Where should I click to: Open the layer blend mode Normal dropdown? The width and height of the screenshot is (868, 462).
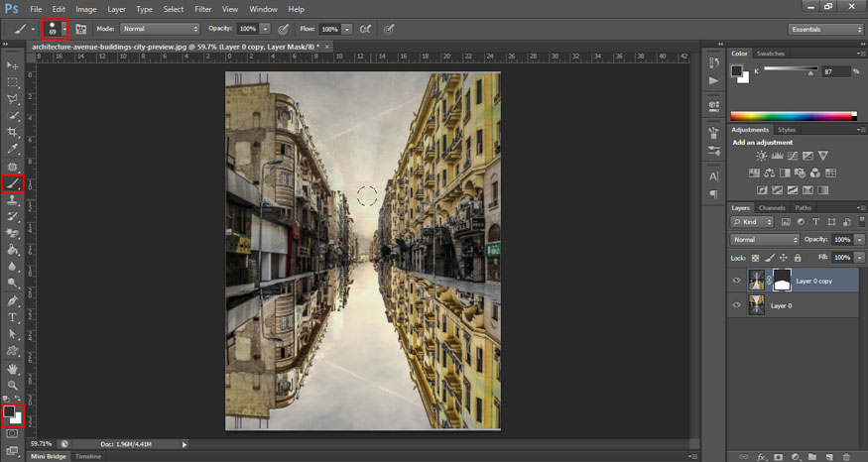click(x=765, y=240)
